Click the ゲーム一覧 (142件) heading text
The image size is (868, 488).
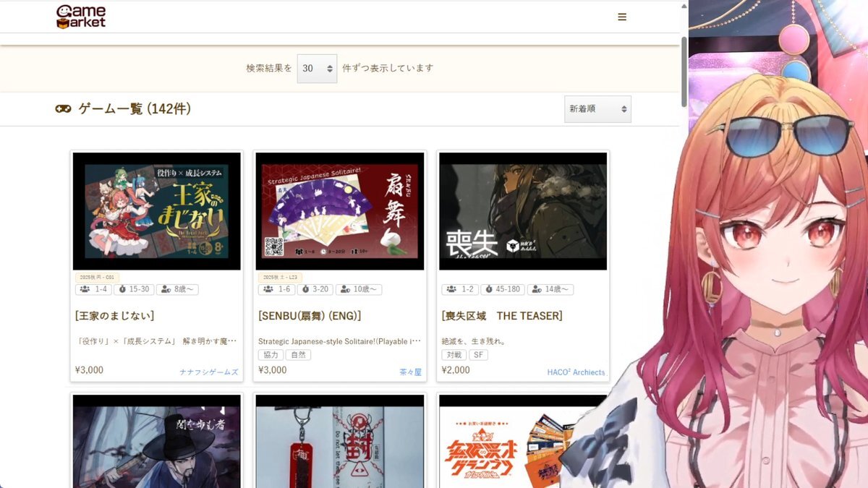click(x=135, y=109)
